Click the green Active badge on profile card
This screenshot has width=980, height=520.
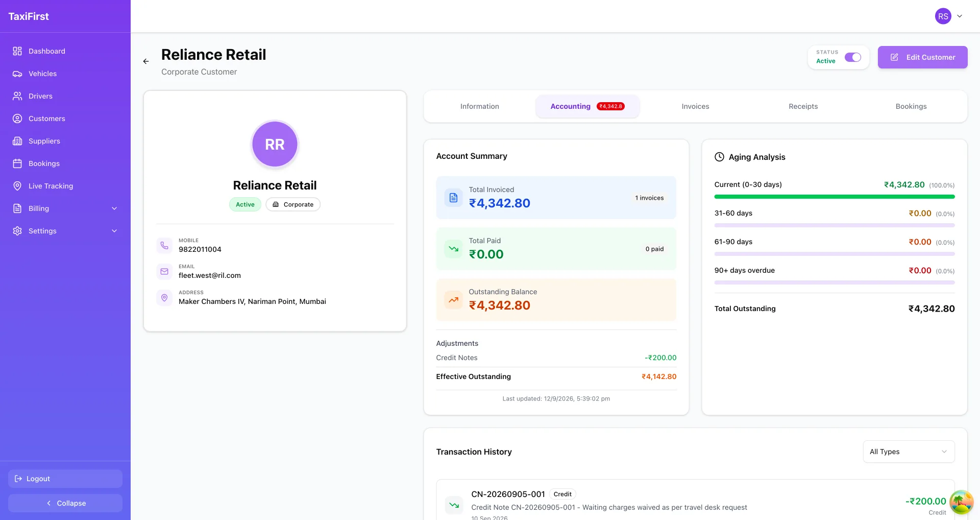pyautogui.click(x=245, y=204)
